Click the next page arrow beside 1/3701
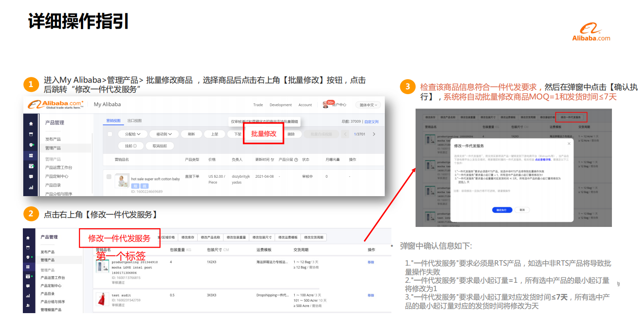Screen dimensions: 644x325 coord(374,134)
